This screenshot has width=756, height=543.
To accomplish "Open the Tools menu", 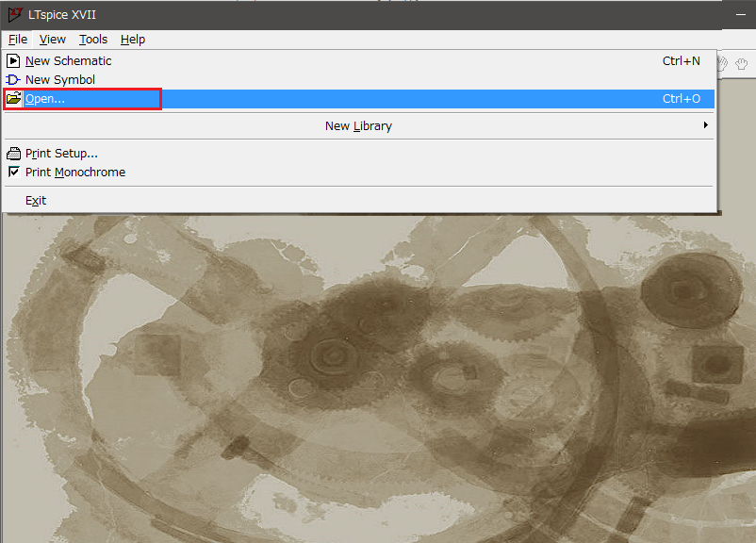I will (x=93, y=39).
